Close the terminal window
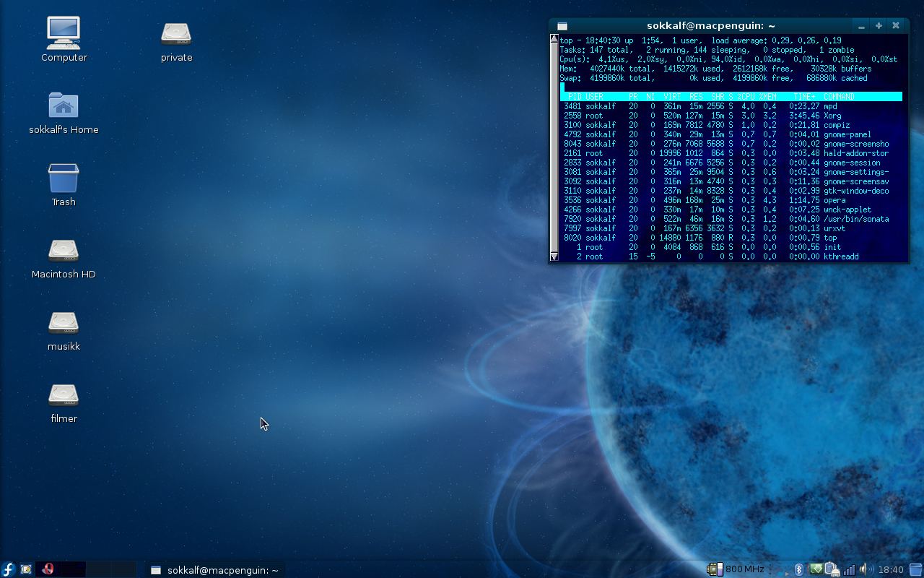This screenshot has width=924, height=578. pos(896,26)
